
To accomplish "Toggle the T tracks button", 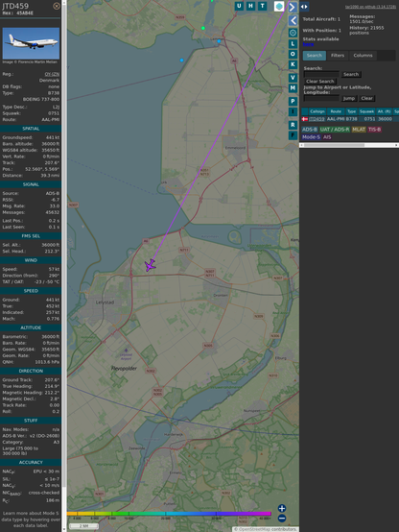I will (263, 6).
